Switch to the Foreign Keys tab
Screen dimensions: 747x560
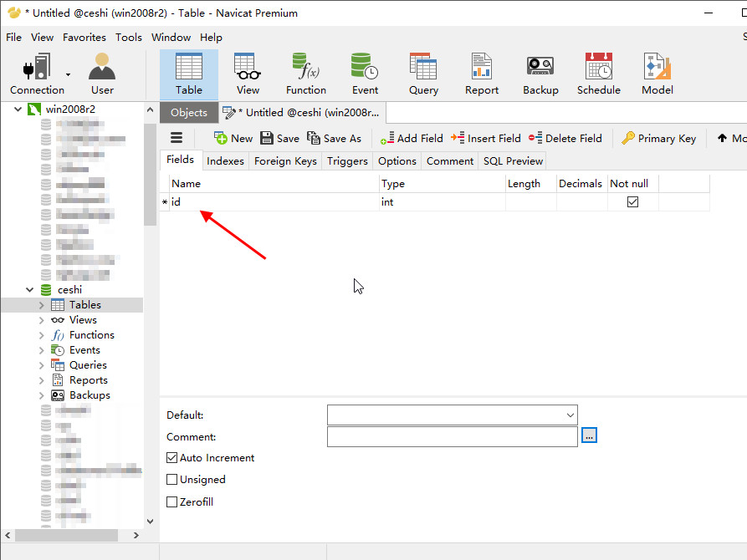point(285,161)
